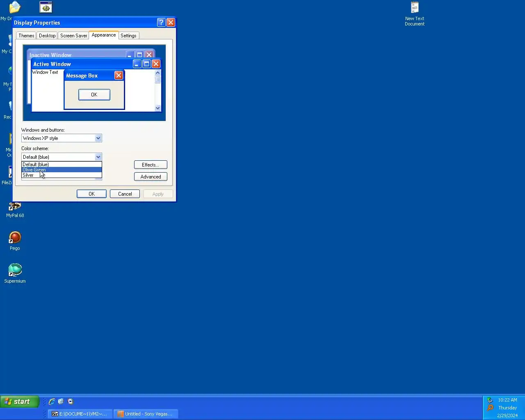Choose Silver color scheme
This screenshot has width=525, height=420.
[x=62, y=175]
